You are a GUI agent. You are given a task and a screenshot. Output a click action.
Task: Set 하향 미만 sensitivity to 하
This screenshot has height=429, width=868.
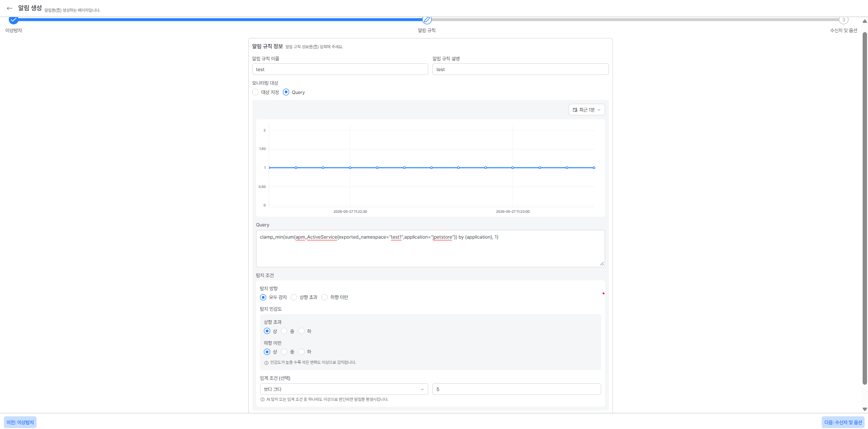pyautogui.click(x=301, y=352)
